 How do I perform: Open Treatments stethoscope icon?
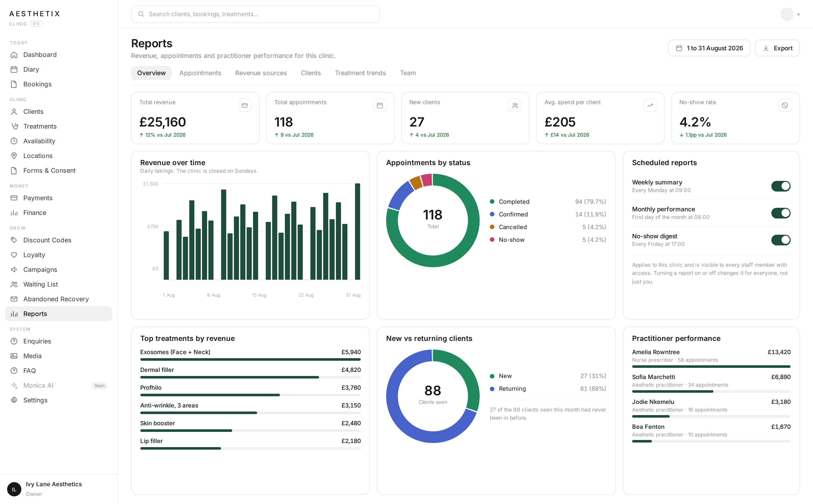[x=14, y=126]
